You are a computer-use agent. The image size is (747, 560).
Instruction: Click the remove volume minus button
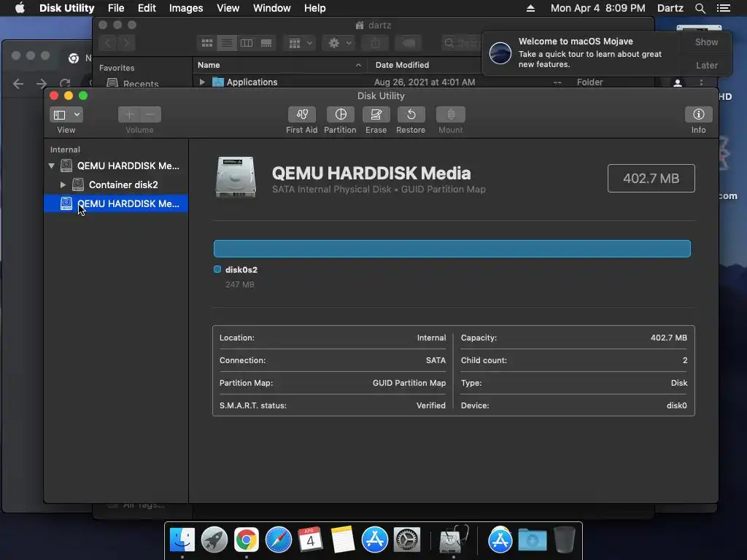(x=150, y=114)
